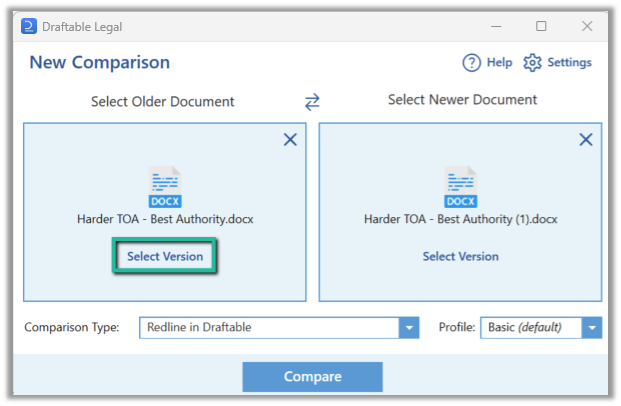This screenshot has height=406, width=621.
Task: Click file name Harder TOA - Best Authority (1).docx
Action: [461, 219]
